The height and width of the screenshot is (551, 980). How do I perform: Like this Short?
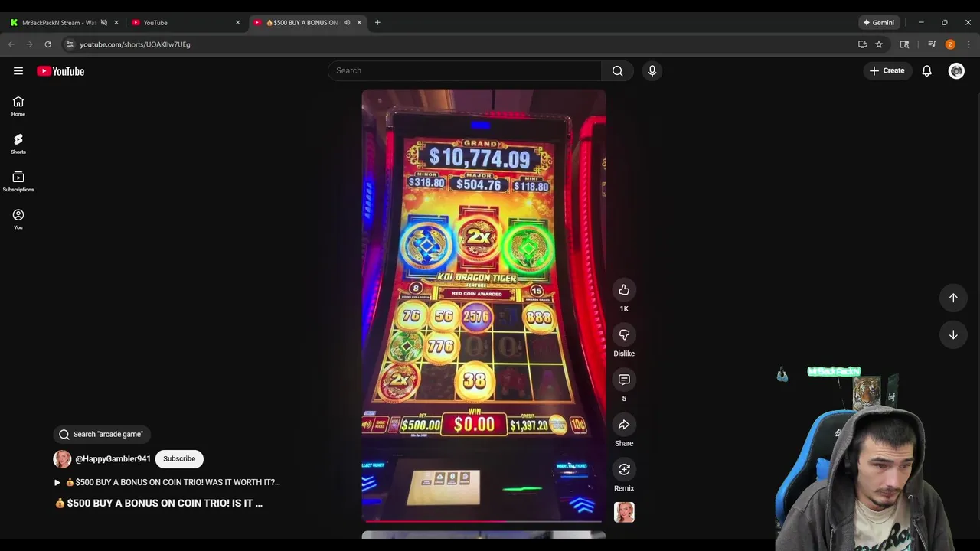[x=624, y=289]
